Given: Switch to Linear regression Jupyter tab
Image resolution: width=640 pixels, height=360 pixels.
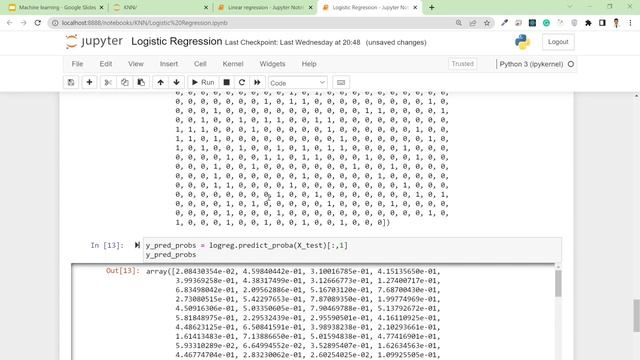Looking at the screenshot, I should 265,7.
